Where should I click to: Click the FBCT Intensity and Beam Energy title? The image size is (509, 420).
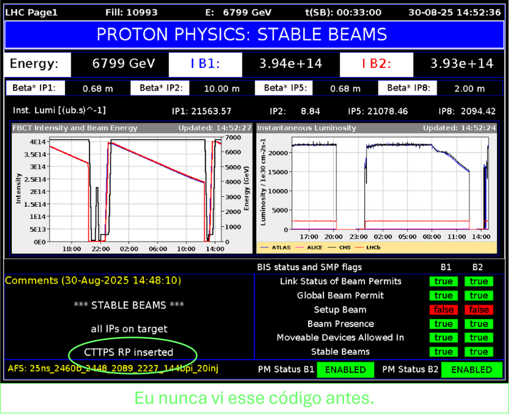coord(76,128)
